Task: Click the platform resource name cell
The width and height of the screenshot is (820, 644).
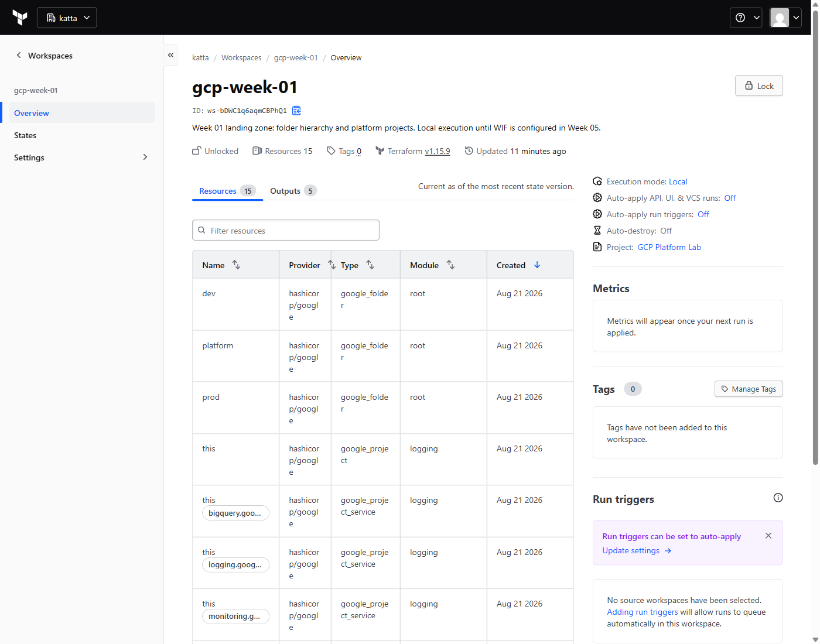Action: [x=235, y=356]
